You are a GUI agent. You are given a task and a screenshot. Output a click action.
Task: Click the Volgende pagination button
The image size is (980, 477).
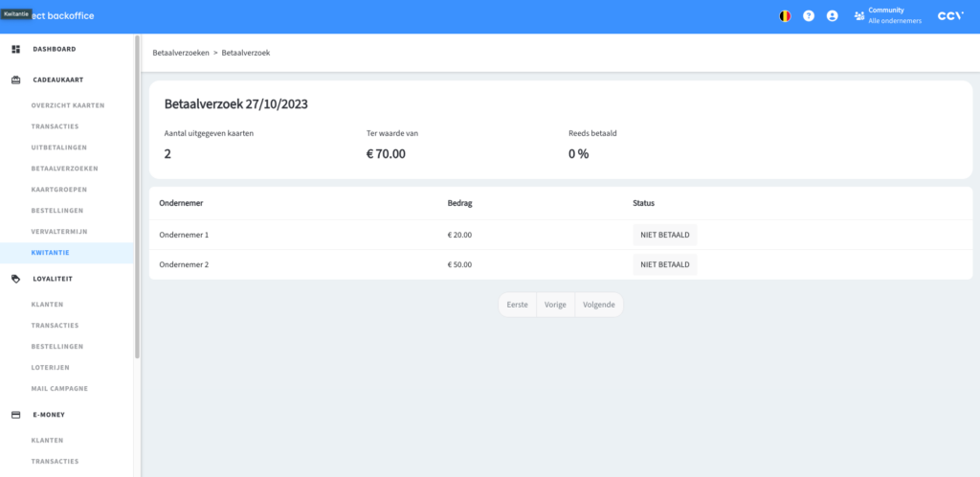click(599, 306)
